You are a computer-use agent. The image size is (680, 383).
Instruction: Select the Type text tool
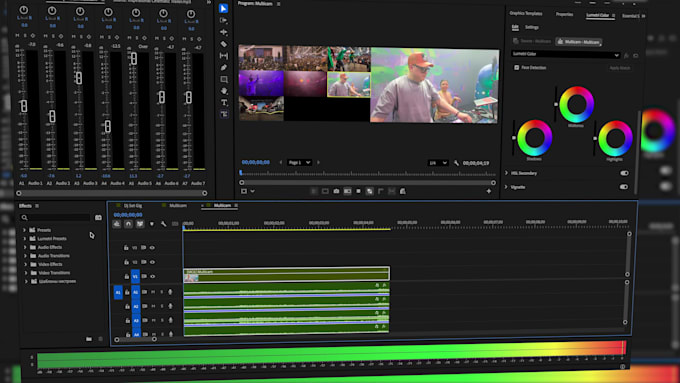tap(224, 102)
